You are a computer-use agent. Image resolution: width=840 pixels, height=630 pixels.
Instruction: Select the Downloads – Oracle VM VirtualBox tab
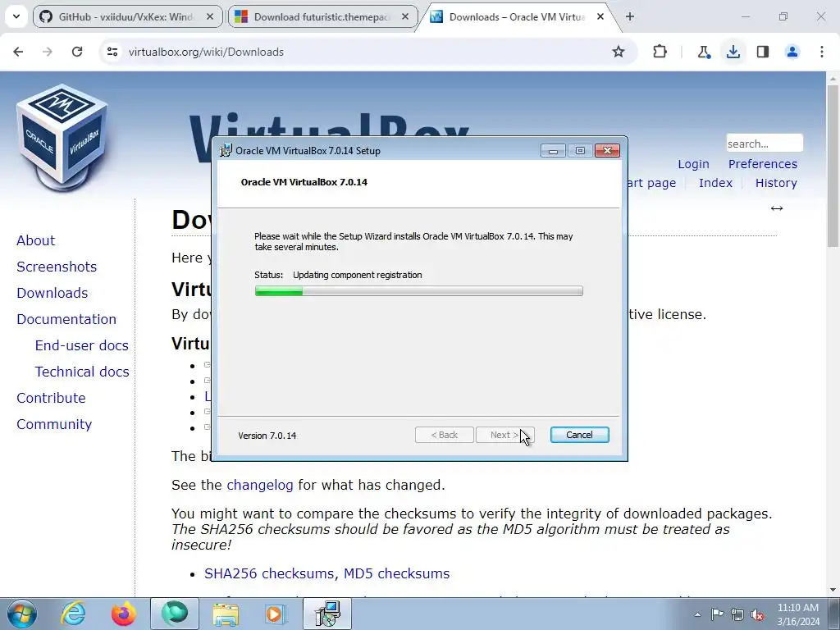point(518,16)
